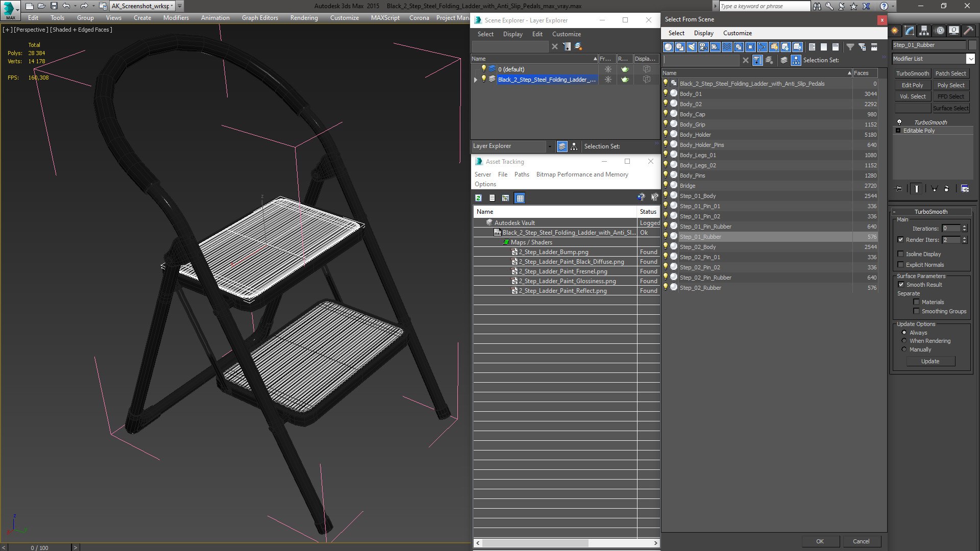Viewport: 980px width, 551px height.
Task: Expand the Editable Poly stack entry
Action: (898, 131)
